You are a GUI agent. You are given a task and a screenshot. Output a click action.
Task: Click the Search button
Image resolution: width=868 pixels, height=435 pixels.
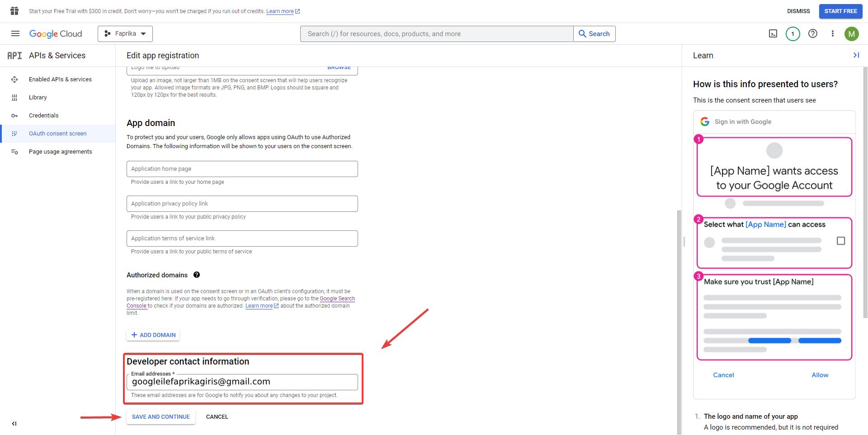594,34
